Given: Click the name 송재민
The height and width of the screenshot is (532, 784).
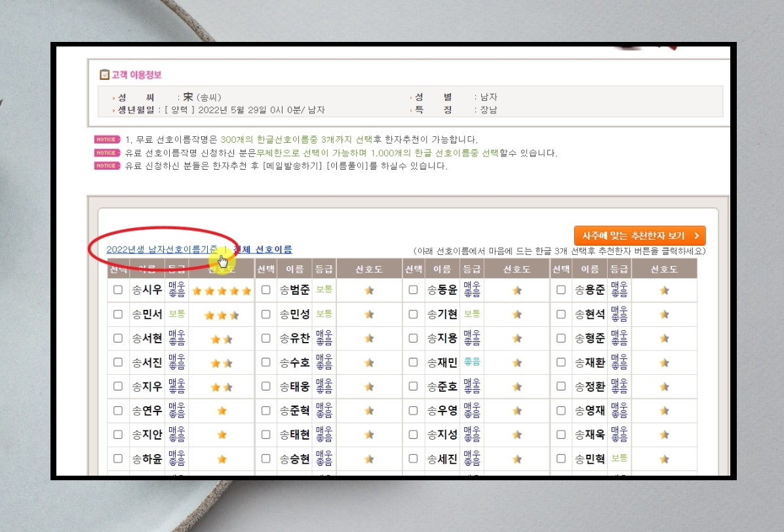Looking at the screenshot, I should point(442,363).
